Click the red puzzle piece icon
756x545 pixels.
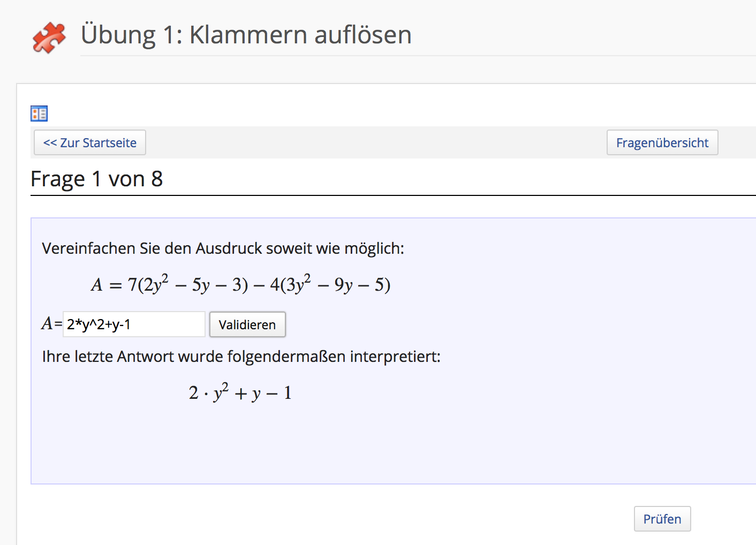point(49,37)
